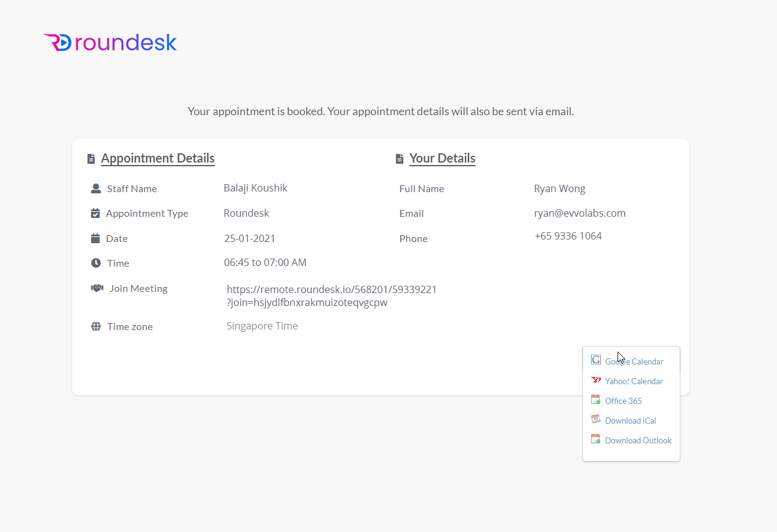
Task: Click the email ryan@evvolabs.com
Action: point(580,213)
